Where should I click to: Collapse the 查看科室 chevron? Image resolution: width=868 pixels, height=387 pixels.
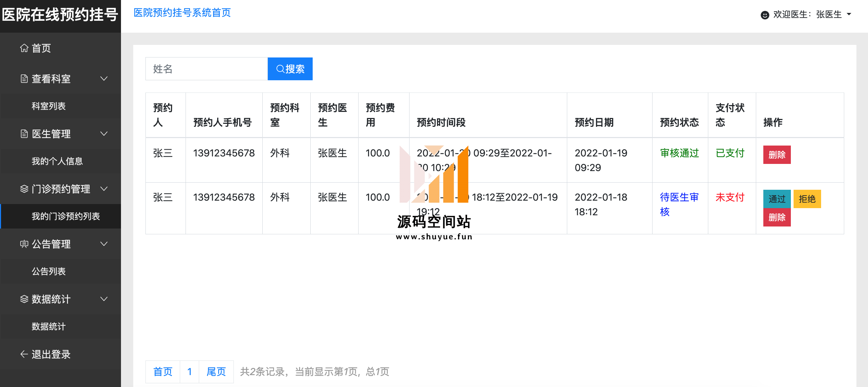point(104,79)
